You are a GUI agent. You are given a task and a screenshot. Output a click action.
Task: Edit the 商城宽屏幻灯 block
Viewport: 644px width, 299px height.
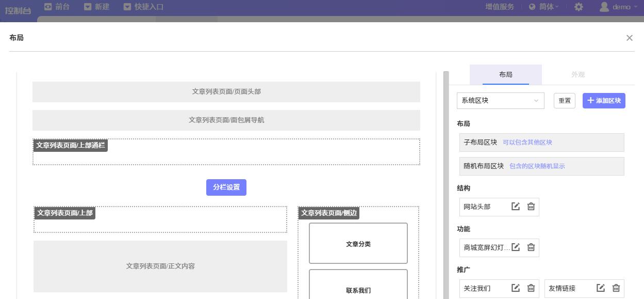[516, 247]
